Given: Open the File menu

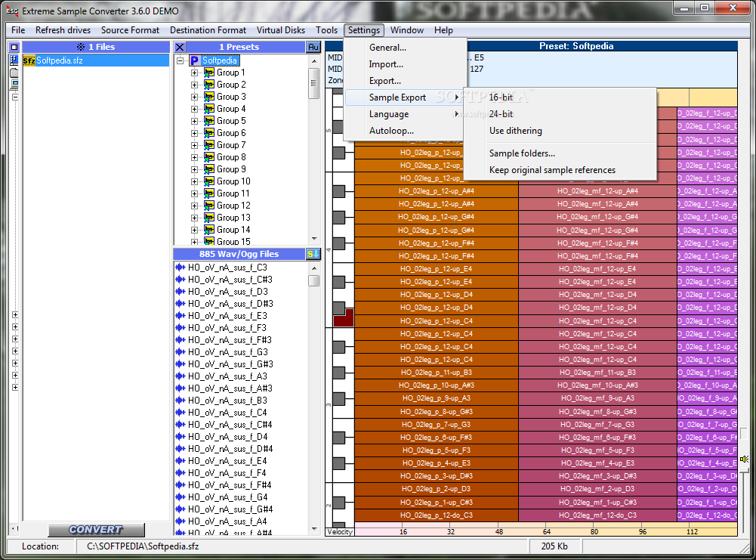Looking at the screenshot, I should point(18,30).
